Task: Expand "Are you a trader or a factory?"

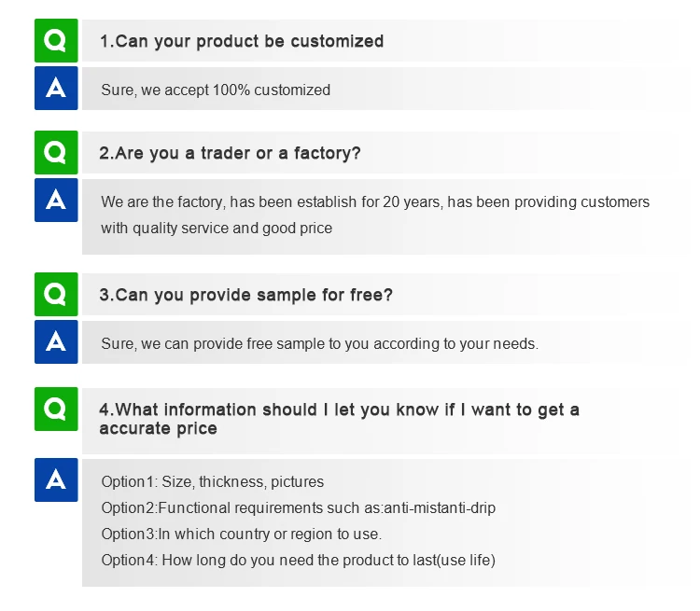Action: (x=230, y=153)
